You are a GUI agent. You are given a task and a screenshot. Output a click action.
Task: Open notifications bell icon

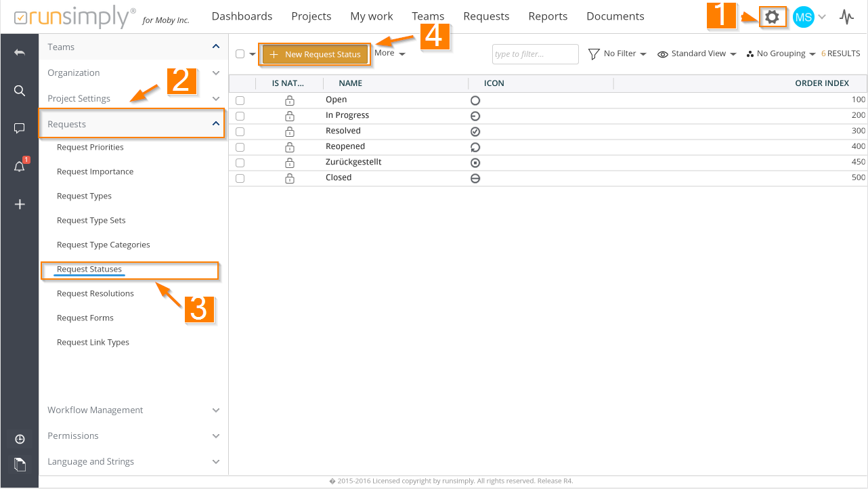[20, 167]
